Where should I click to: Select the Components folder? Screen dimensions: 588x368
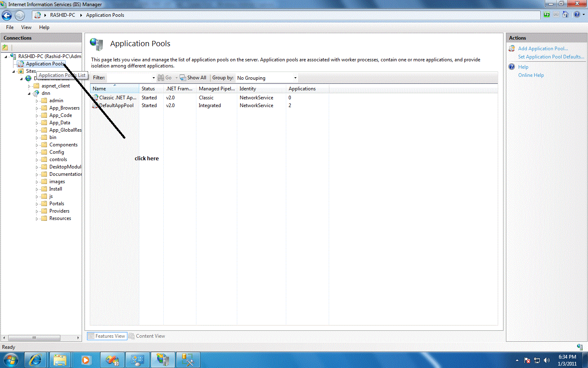[x=63, y=145]
